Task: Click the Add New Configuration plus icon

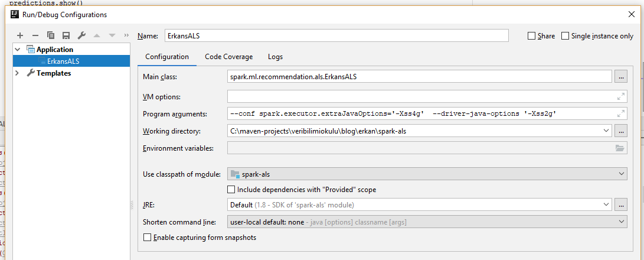Action: [x=20, y=36]
